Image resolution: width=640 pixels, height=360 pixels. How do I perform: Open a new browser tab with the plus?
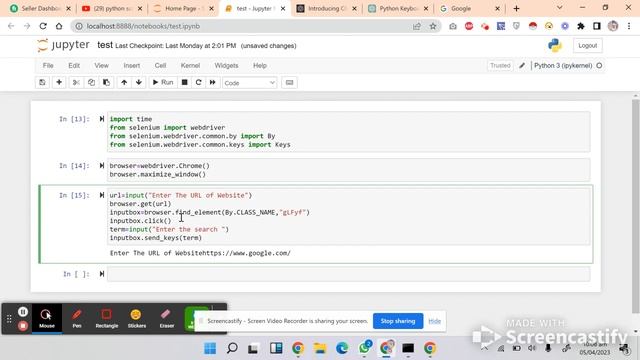[516, 9]
